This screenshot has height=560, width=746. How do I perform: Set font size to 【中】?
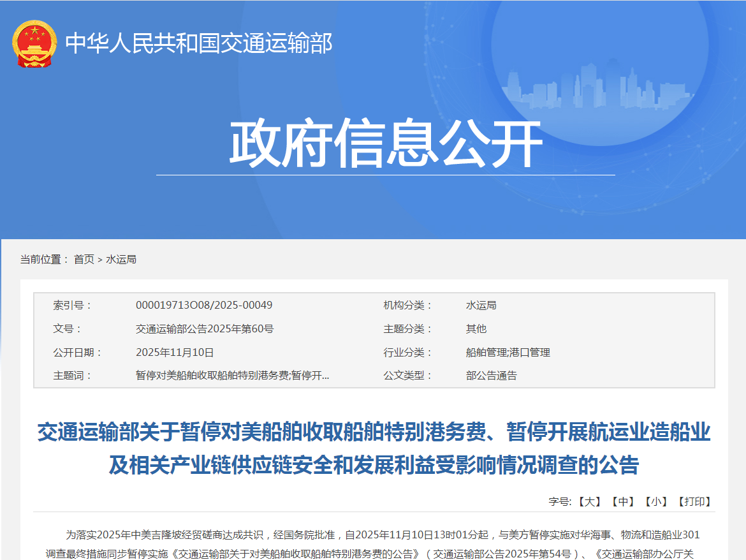tap(623, 501)
